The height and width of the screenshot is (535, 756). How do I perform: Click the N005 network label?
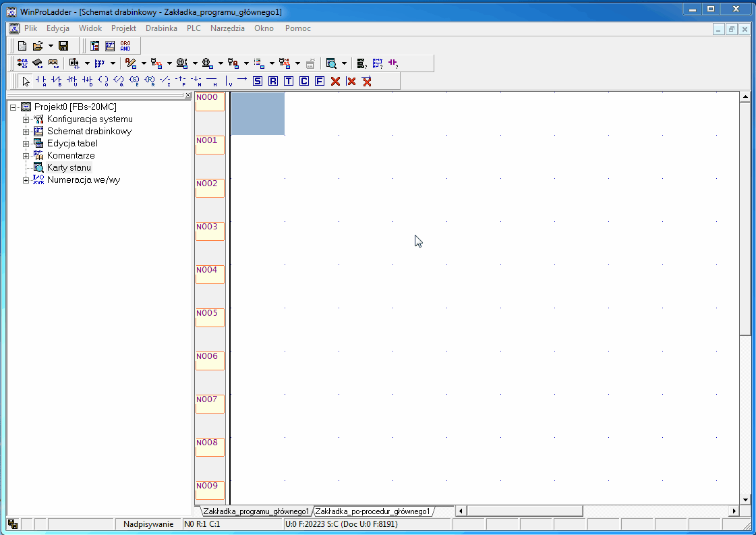tap(210, 318)
